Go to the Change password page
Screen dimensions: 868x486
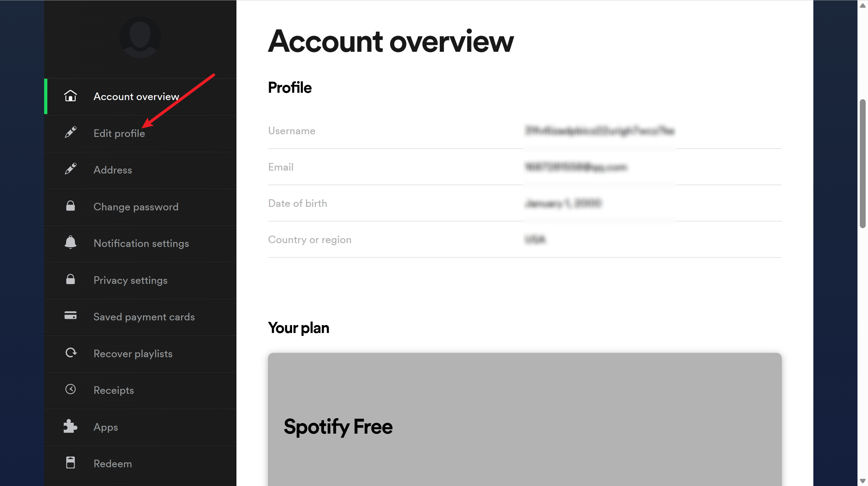(136, 206)
